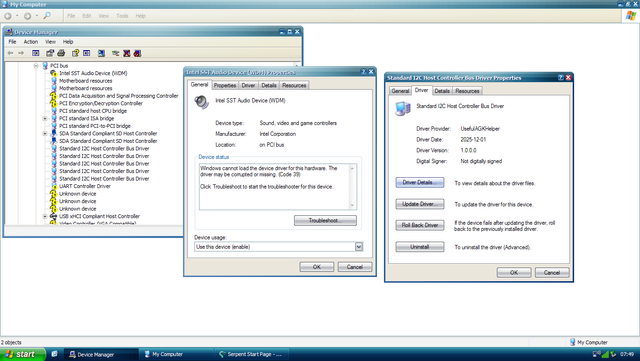Click OK in the Intel SST Properties dialog
The height and width of the screenshot is (361, 640).
click(x=317, y=267)
